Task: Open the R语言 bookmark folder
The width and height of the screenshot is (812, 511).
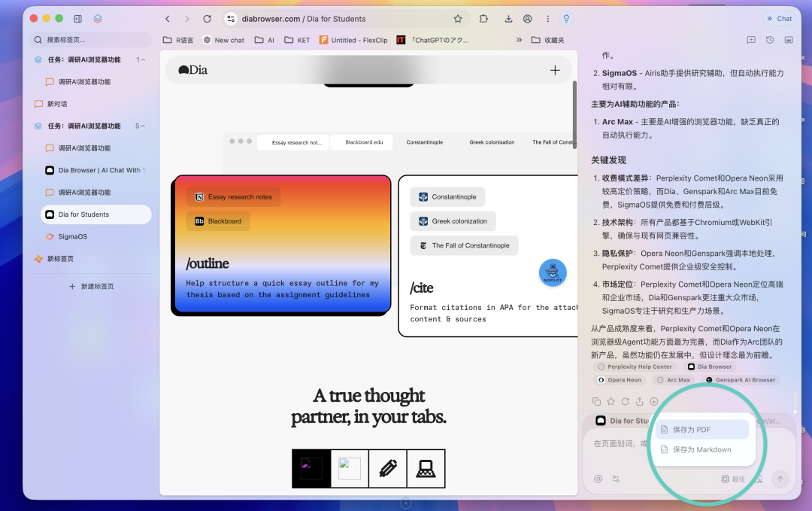Action: coord(178,40)
